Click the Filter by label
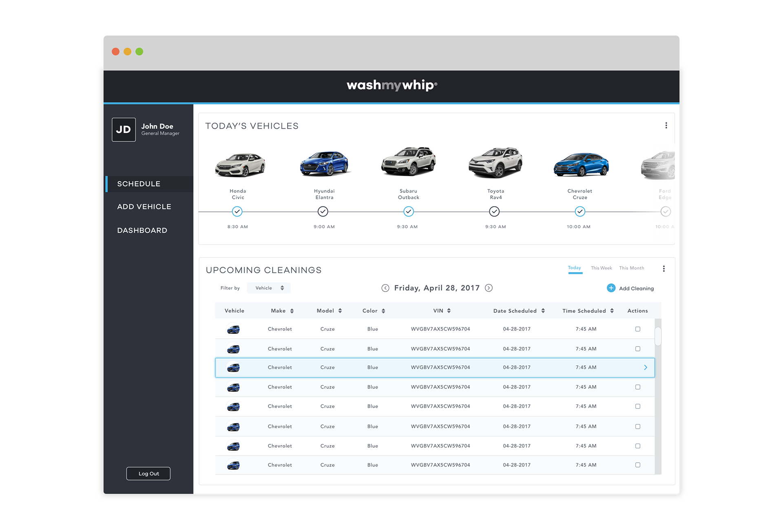783x532 pixels. pos(230,288)
